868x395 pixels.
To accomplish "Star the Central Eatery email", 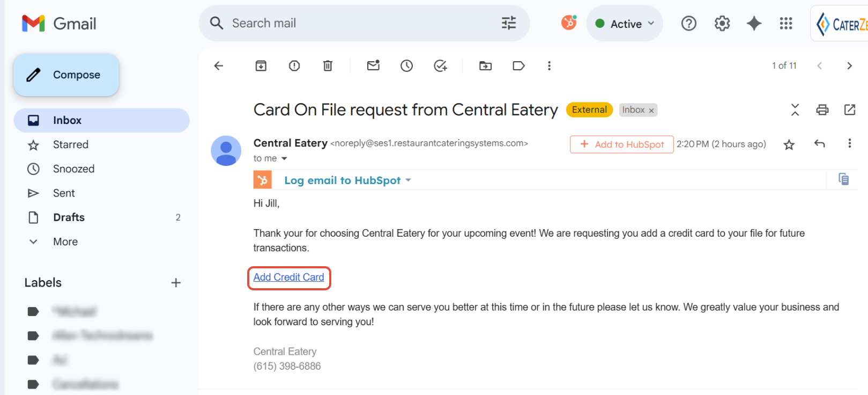I will [789, 144].
